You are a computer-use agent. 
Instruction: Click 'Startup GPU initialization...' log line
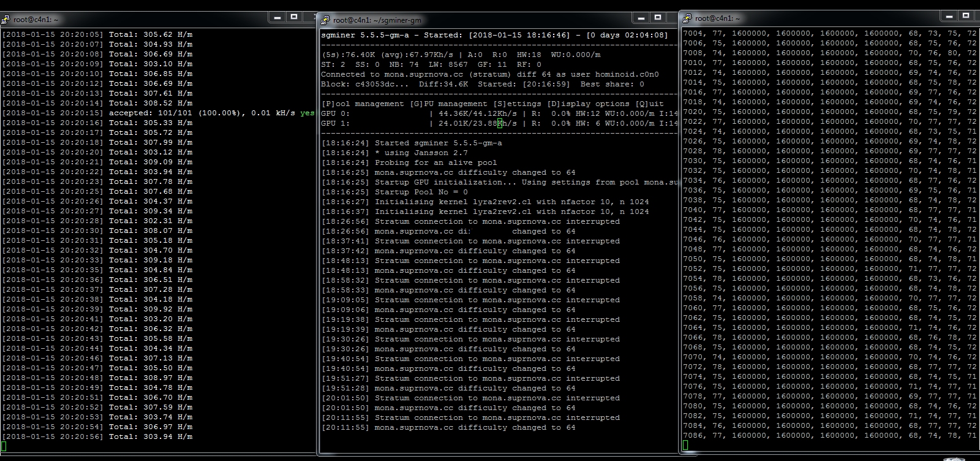(x=499, y=182)
